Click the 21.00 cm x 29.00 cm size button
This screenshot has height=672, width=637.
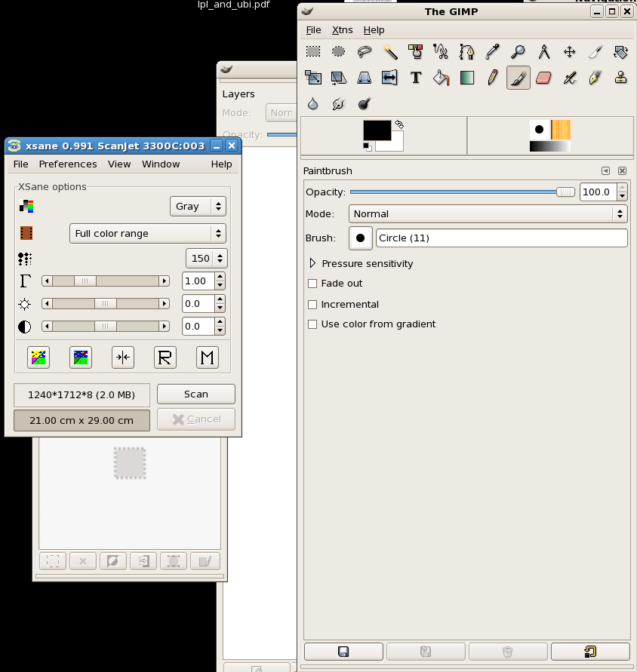[82, 420]
